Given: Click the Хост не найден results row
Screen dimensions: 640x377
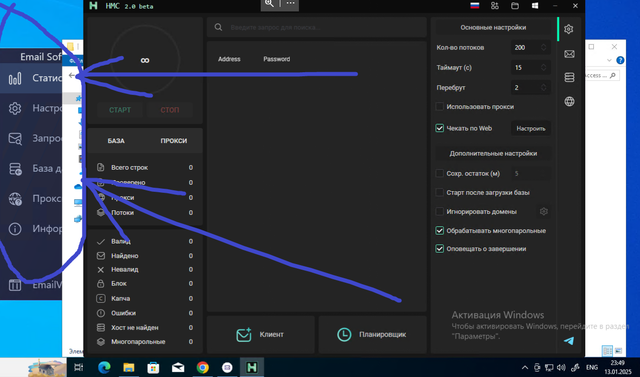Looking at the screenshot, I should [145, 327].
